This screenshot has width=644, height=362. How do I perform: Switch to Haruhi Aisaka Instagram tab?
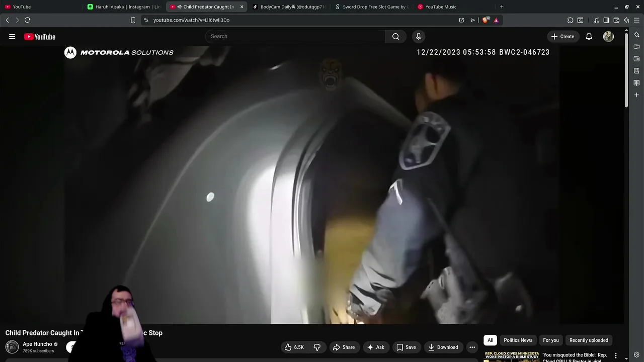(x=124, y=7)
